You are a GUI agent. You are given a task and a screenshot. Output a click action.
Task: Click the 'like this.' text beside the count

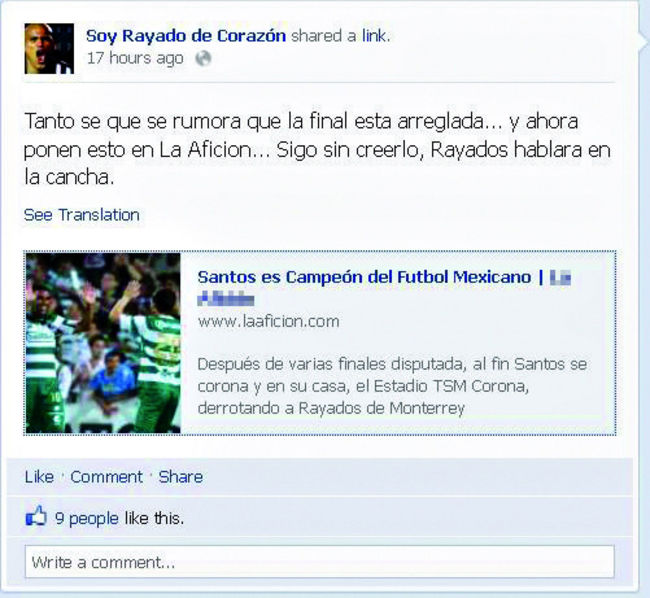154,518
